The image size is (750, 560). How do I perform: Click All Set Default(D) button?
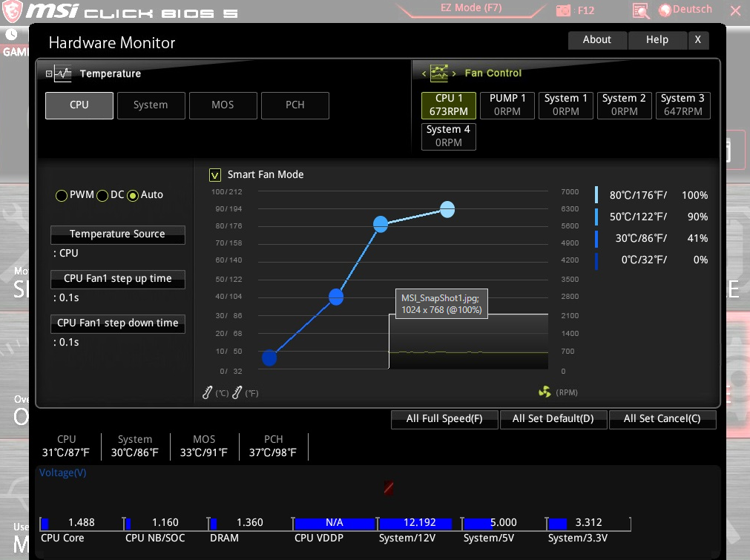pos(553,419)
